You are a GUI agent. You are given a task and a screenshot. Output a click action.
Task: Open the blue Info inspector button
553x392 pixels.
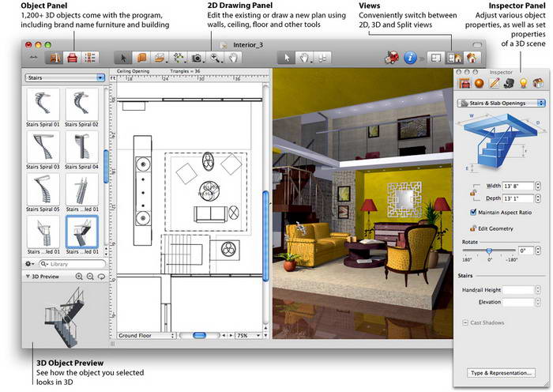click(410, 58)
